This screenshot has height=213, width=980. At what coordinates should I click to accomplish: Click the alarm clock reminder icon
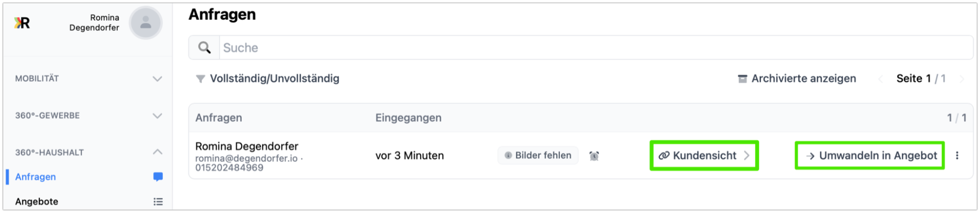594,156
